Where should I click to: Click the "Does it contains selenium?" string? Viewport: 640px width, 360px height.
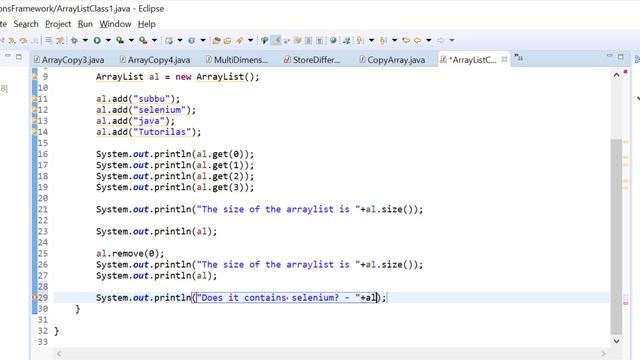[278, 298]
